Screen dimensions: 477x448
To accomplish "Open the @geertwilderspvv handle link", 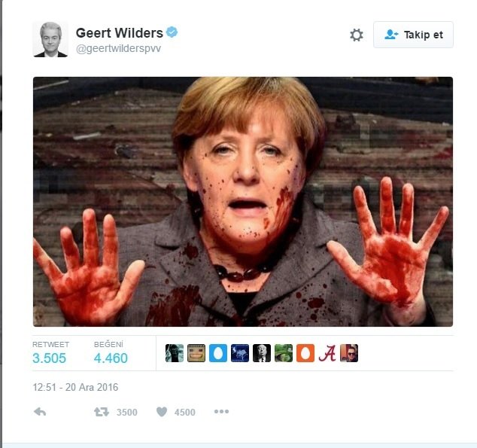I will pos(118,49).
